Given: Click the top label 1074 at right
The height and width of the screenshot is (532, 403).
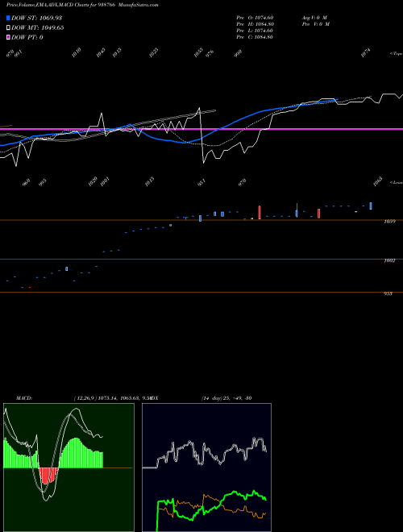Looking at the screenshot, I should click(366, 52).
